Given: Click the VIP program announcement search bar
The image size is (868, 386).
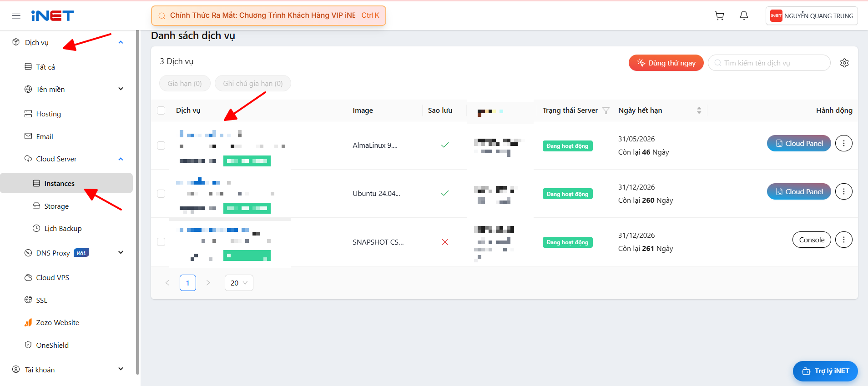Looking at the screenshot, I should pyautogui.click(x=268, y=15).
